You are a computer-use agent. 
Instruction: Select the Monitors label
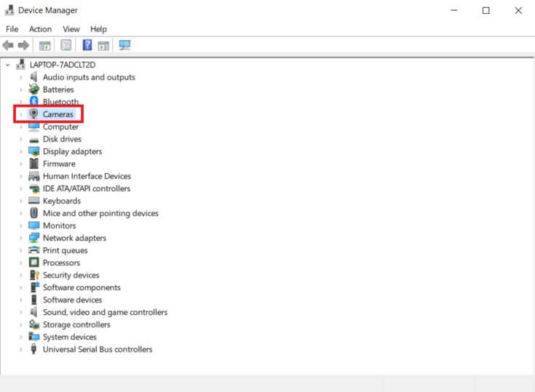pos(60,225)
